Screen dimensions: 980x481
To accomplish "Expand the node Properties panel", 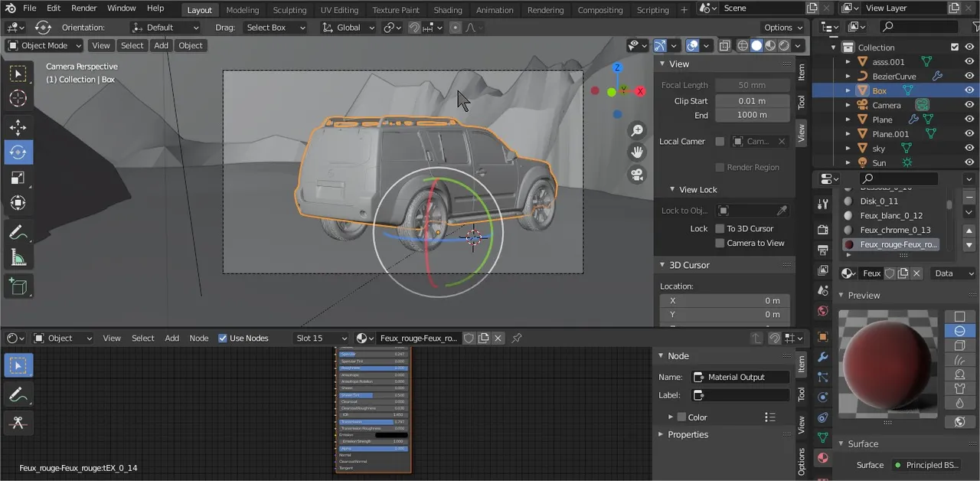I will pos(661,434).
